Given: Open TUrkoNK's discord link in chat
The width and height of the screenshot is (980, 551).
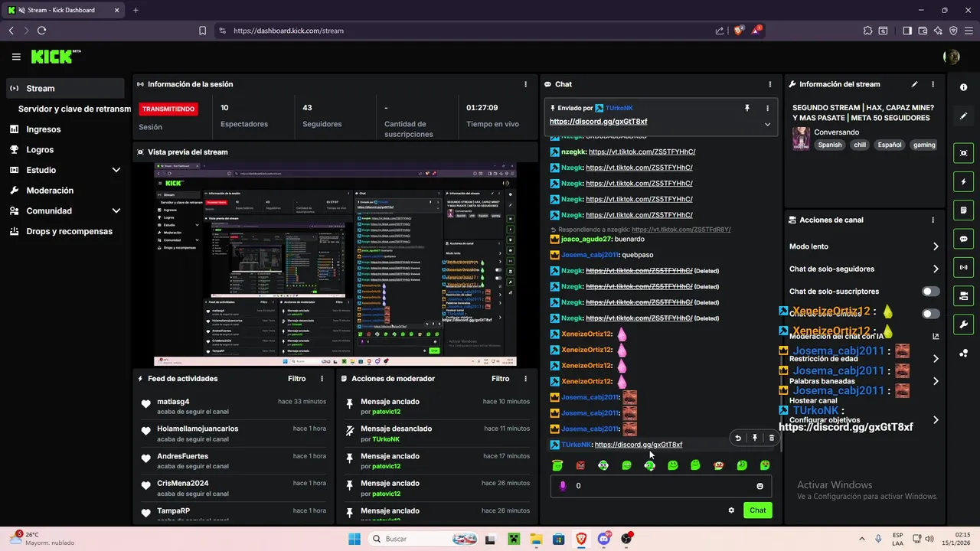Looking at the screenshot, I should [638, 445].
